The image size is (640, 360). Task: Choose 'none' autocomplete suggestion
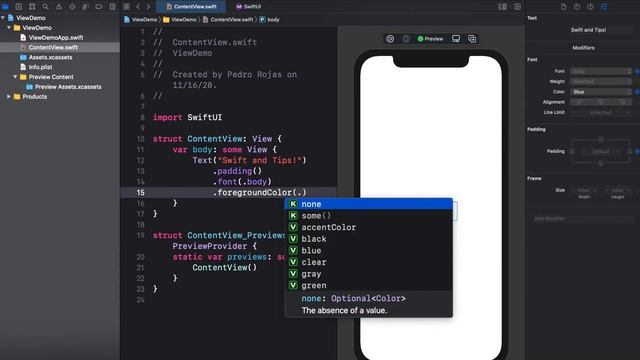pos(369,204)
